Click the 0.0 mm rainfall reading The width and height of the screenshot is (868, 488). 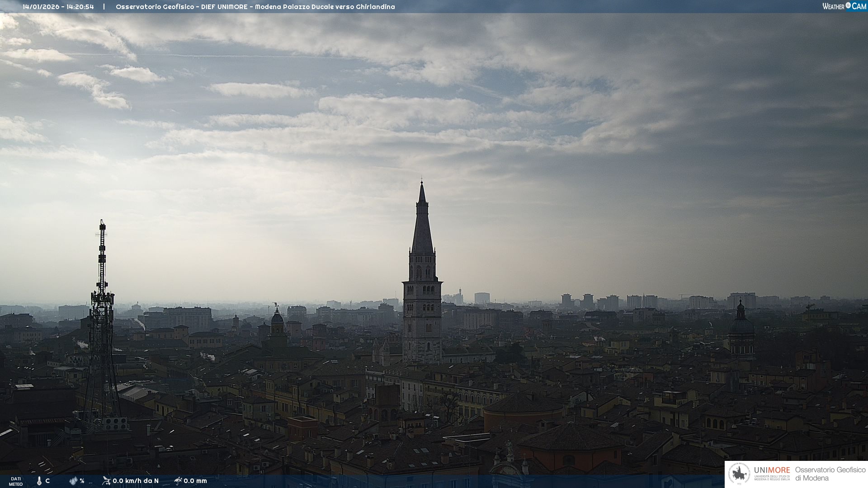(195, 481)
